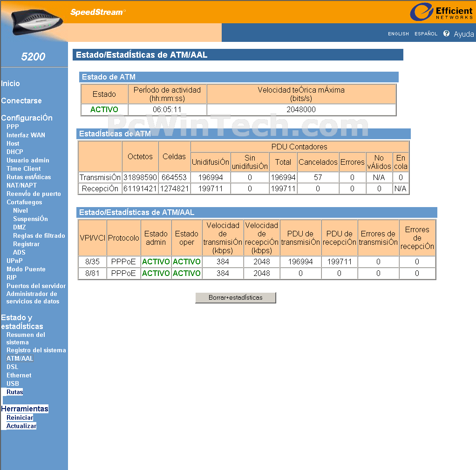Viewport: 476px width, 470px height.
Task: Open USB statistics page
Action: tap(13, 383)
